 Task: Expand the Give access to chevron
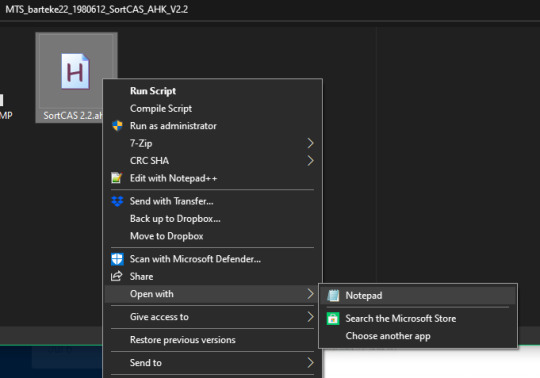310,317
